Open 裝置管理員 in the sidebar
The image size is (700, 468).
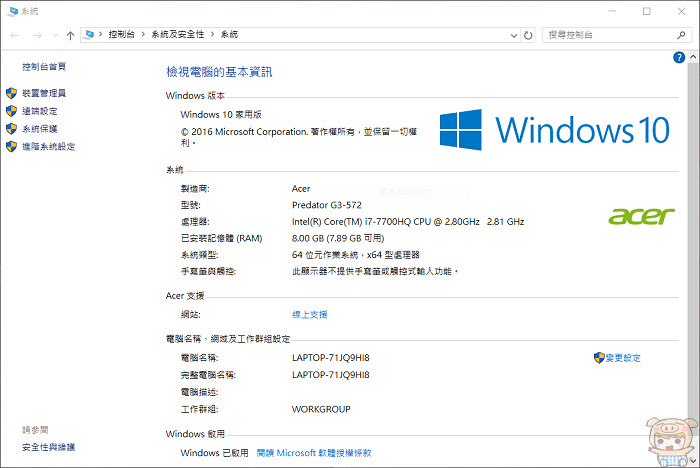[44, 93]
